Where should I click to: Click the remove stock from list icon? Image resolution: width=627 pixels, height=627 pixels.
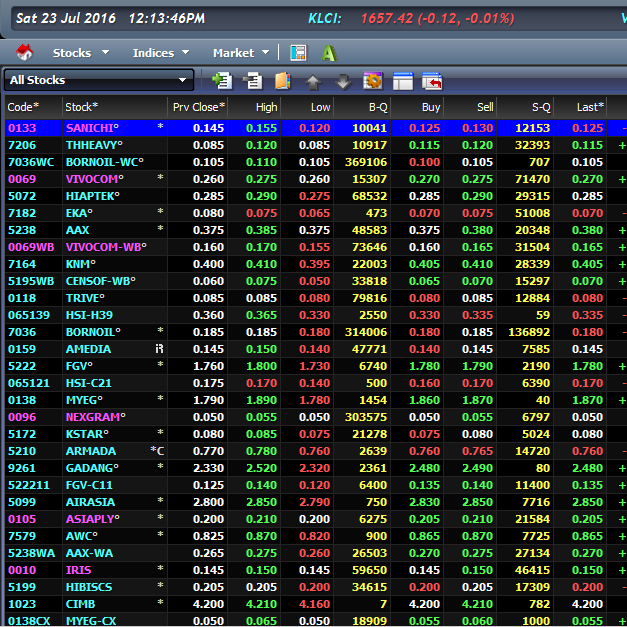click(252, 81)
